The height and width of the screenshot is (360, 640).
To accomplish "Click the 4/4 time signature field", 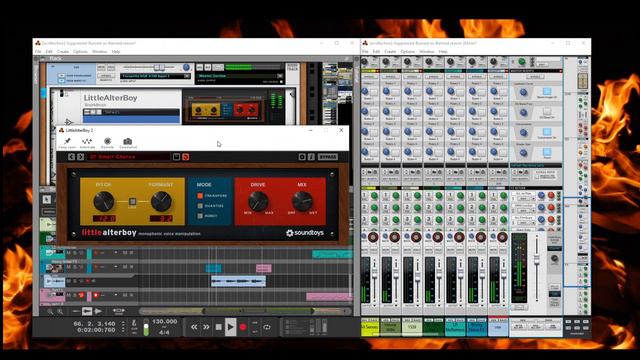I will (164, 333).
